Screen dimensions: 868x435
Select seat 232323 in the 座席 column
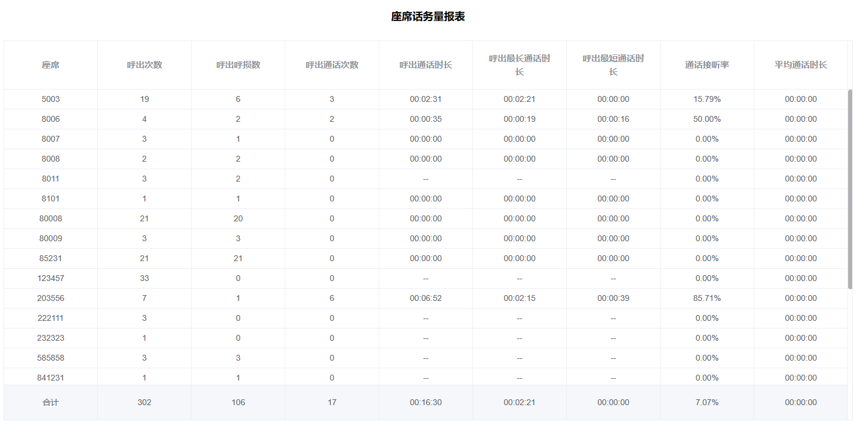point(50,338)
